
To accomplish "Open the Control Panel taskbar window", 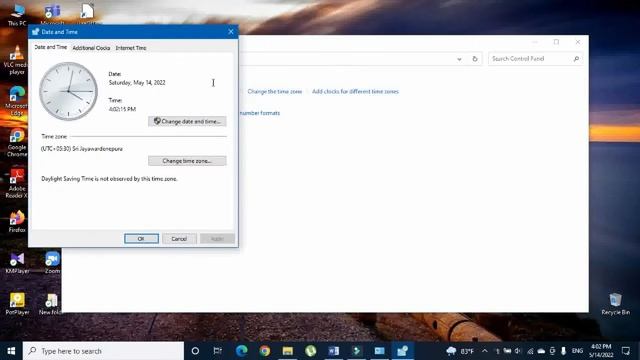I will click(380, 351).
